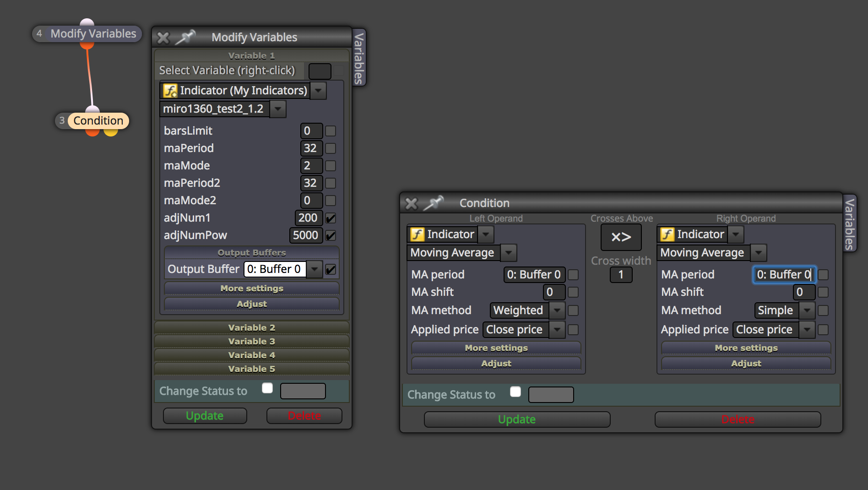Toggle the maMode checkbox
868x490 pixels.
pos(331,166)
